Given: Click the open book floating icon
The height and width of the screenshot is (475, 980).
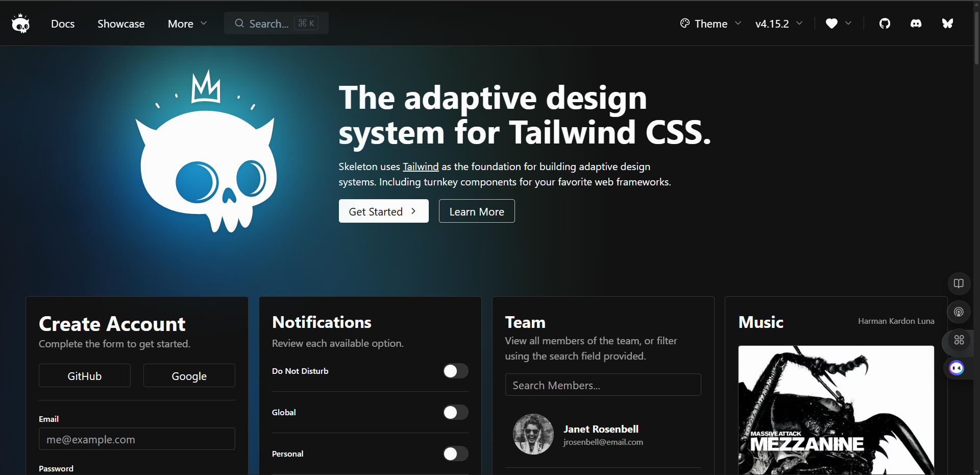Looking at the screenshot, I should pos(959,283).
